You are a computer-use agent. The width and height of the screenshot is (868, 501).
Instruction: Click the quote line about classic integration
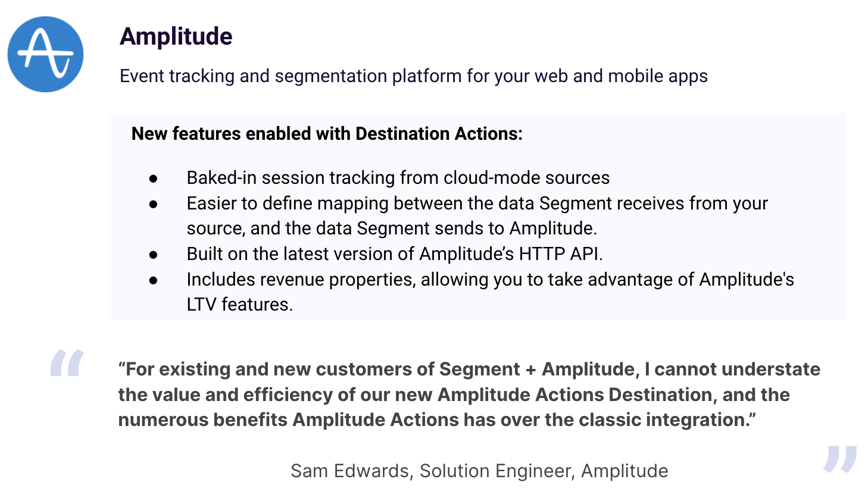point(437,420)
